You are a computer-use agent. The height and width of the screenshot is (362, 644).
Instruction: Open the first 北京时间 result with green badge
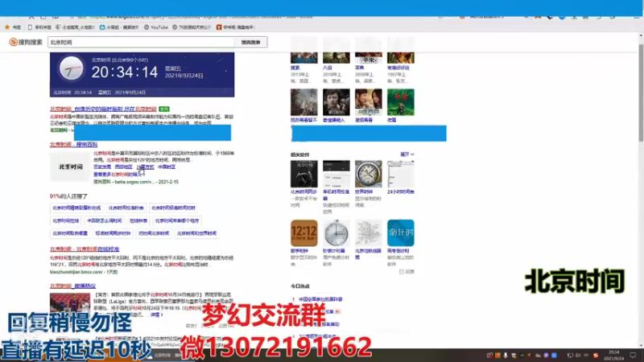(103, 109)
